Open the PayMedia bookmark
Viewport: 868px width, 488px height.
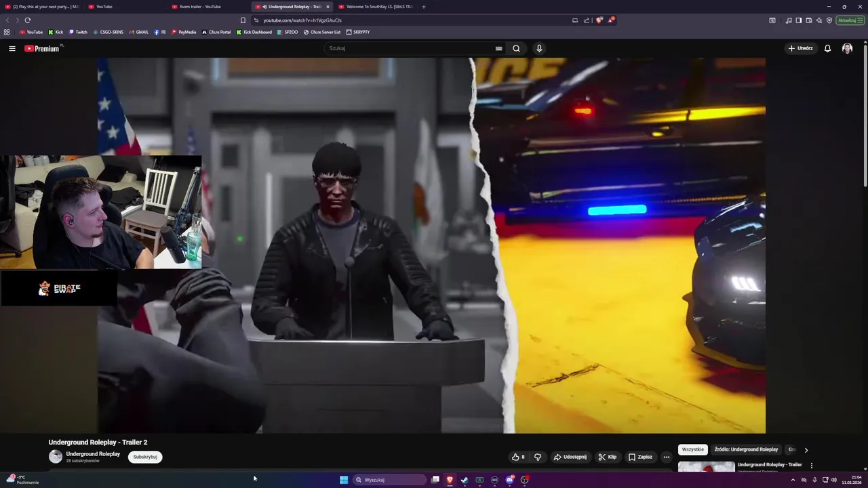click(x=184, y=32)
